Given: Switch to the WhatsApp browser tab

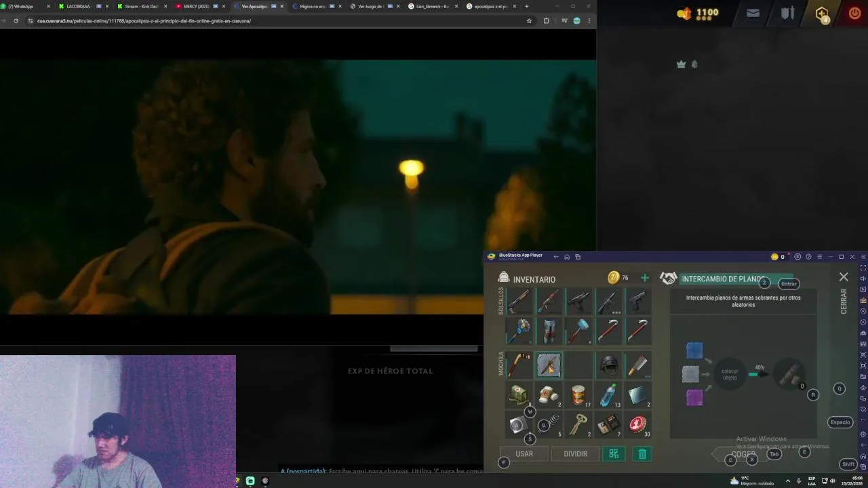Looking at the screenshot, I should coord(25,6).
